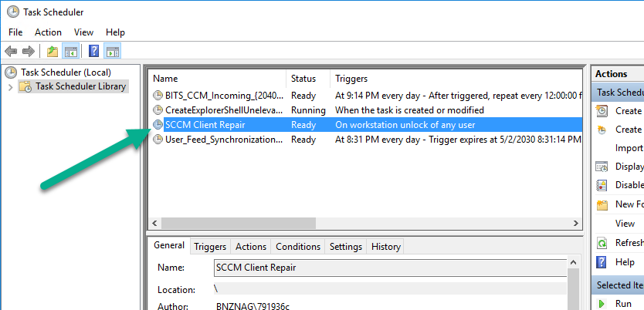Click the View action in Actions pane
The image size is (644, 310).
click(x=625, y=224)
